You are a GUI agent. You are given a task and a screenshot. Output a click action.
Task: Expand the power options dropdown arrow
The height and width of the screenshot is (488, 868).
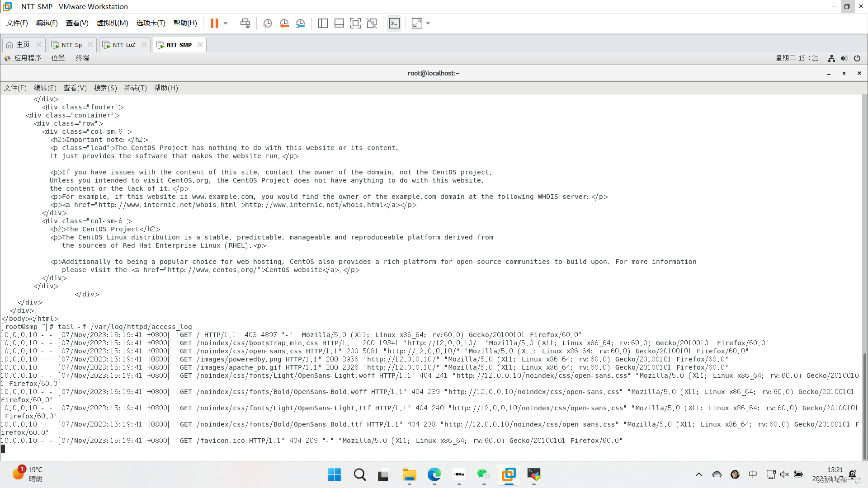pos(226,23)
